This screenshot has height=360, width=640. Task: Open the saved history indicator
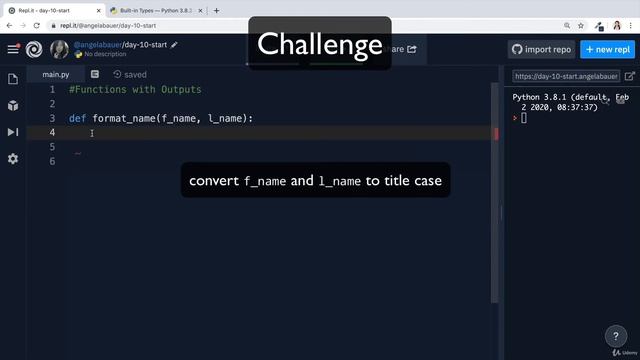pos(130,74)
